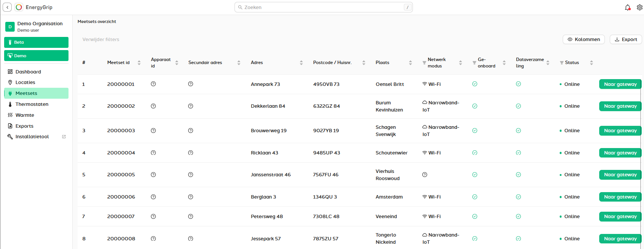
Task: Sort by Plaats column
Action: click(410, 63)
